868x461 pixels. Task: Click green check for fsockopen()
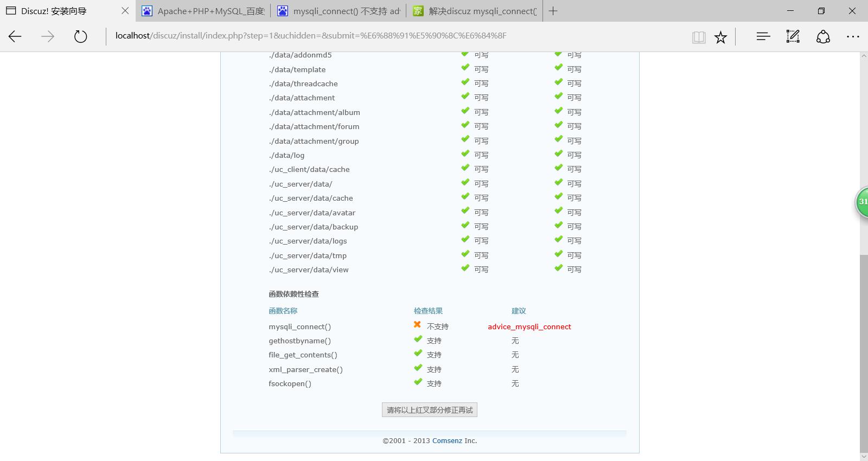[418, 382]
